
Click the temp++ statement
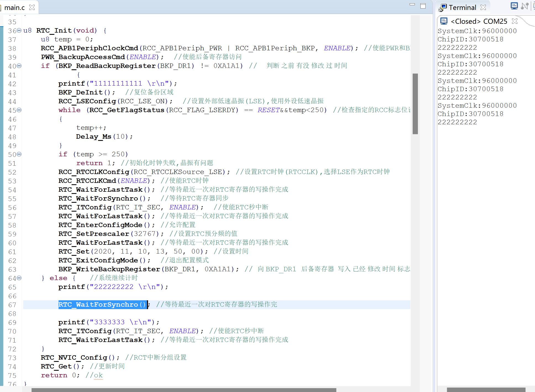click(91, 128)
